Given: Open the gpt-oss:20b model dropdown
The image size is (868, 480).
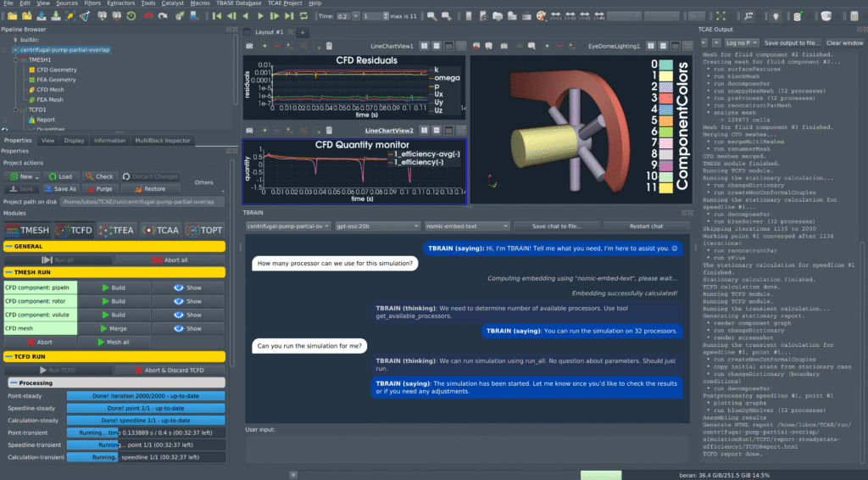Looking at the screenshot, I should tap(376, 226).
